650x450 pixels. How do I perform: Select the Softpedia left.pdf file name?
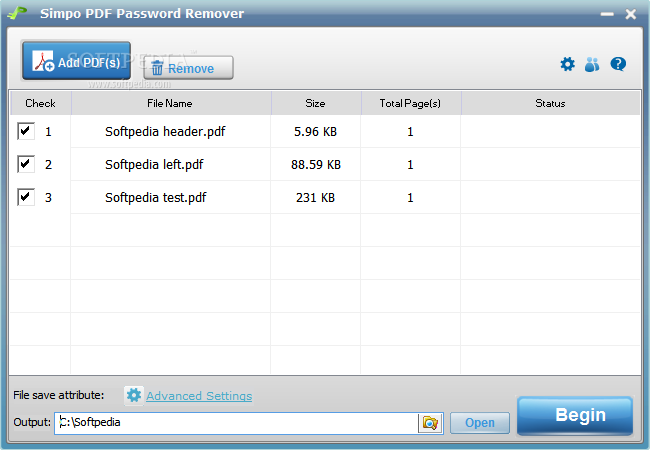click(x=154, y=165)
